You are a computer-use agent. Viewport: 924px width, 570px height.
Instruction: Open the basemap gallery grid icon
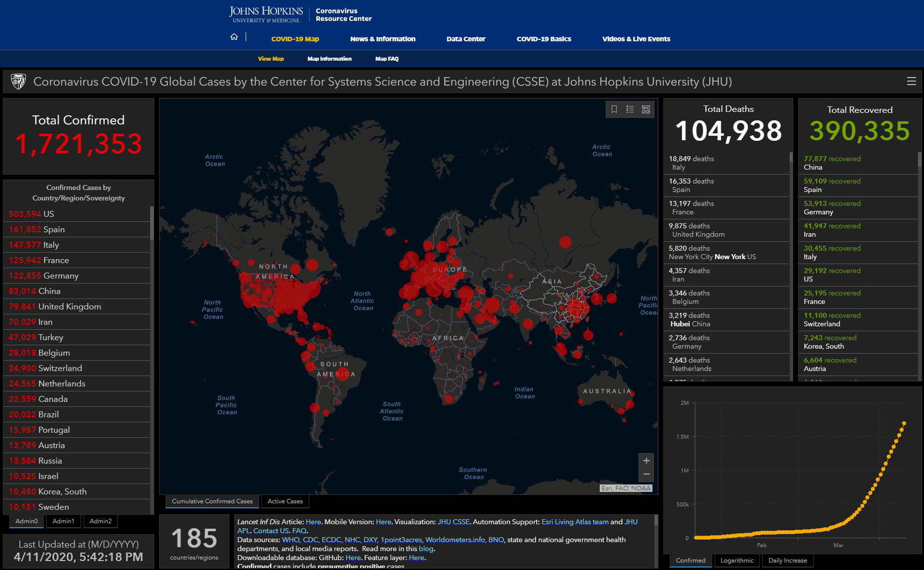pos(646,109)
